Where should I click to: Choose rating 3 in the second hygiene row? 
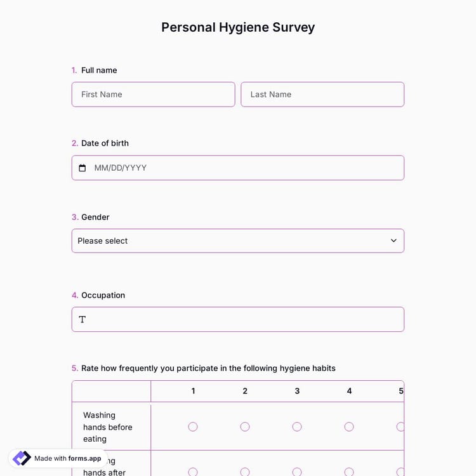(297, 472)
